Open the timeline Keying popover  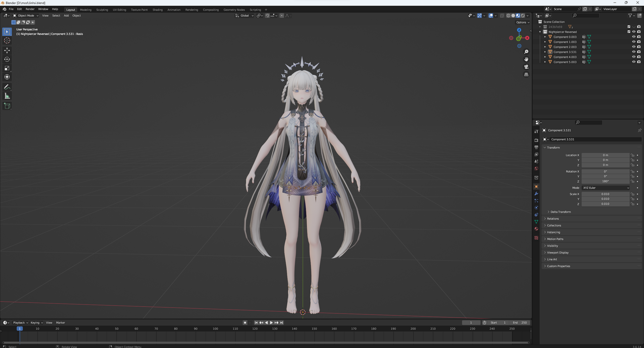[37, 323]
